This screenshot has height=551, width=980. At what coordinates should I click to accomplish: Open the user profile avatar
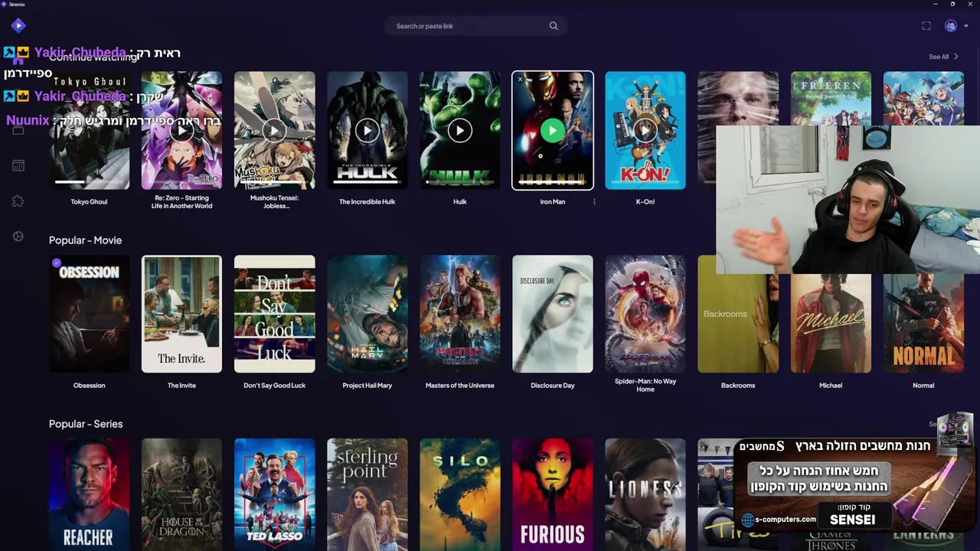[951, 26]
